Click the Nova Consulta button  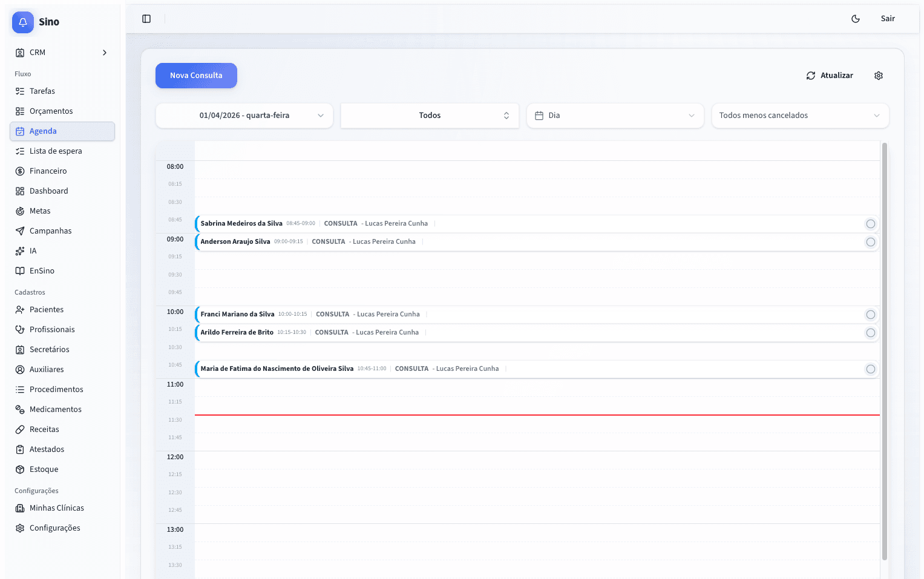click(x=196, y=76)
